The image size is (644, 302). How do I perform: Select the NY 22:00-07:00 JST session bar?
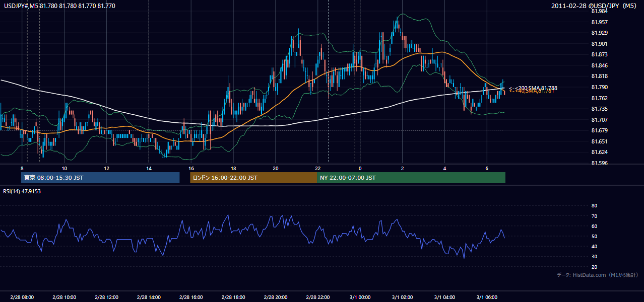(411, 178)
